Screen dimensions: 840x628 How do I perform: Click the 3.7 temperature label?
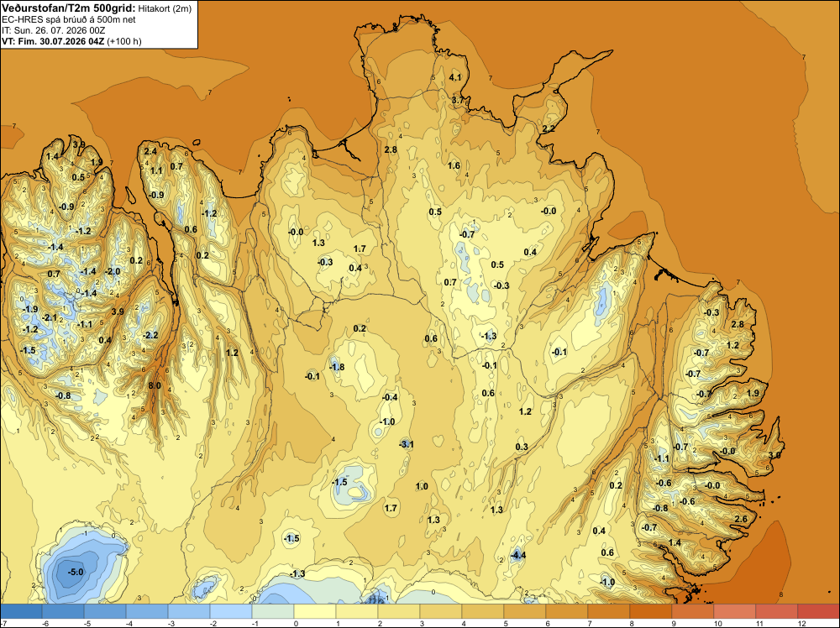point(458,100)
